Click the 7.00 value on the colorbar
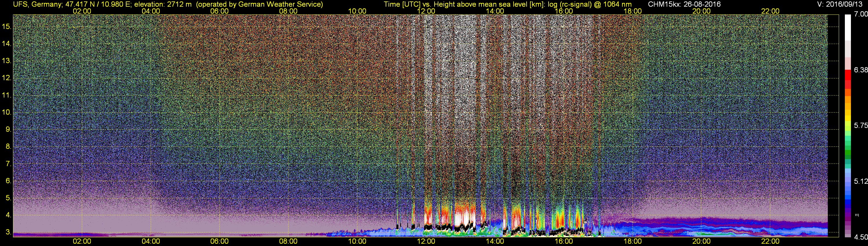 860,14
